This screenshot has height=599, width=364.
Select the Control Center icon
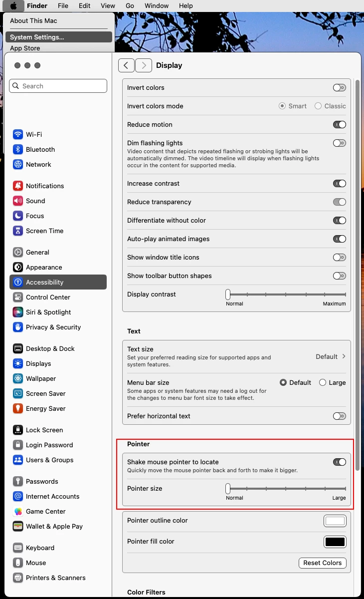pos(18,297)
